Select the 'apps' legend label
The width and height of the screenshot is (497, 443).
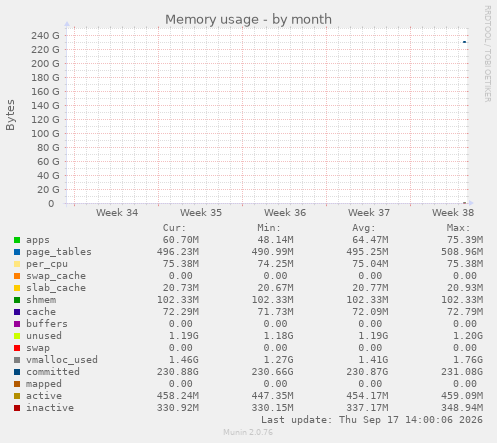coord(38,240)
